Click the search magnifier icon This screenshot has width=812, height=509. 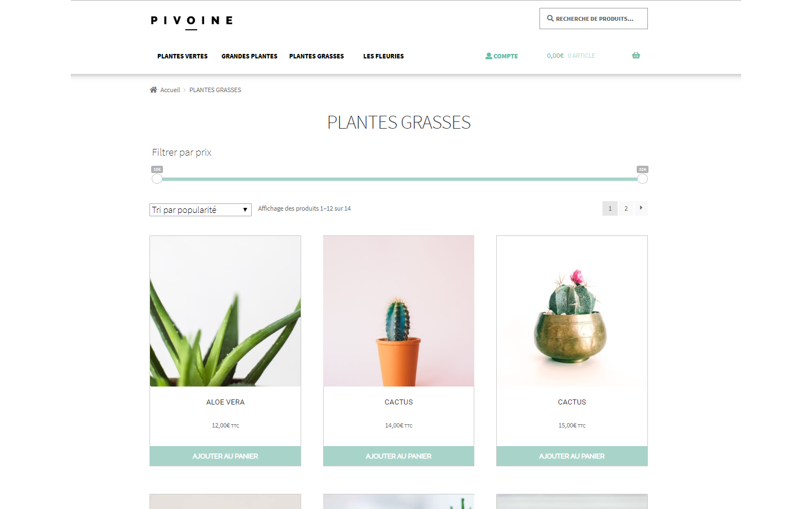coord(550,18)
